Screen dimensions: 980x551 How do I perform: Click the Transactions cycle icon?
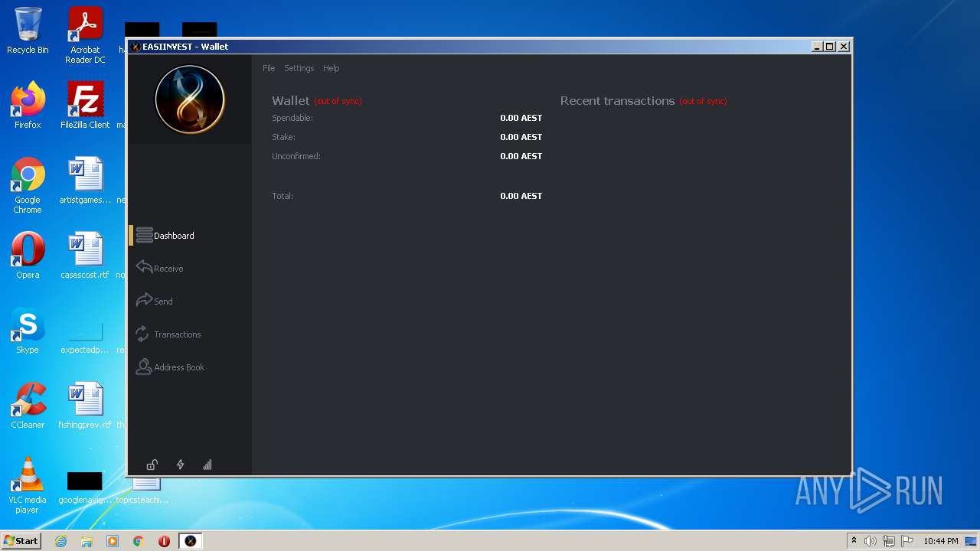(142, 334)
